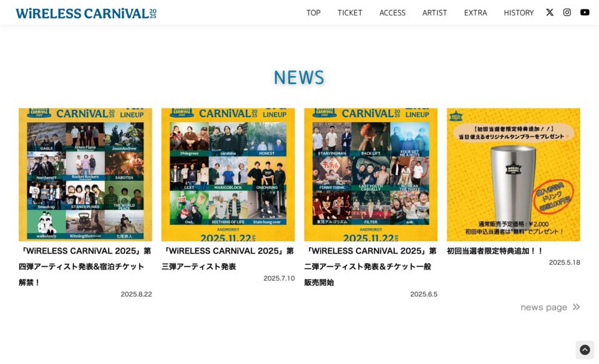This screenshot has width=599, height=364.
Task: Click the tumbler present thumbnail image
Action: [513, 175]
